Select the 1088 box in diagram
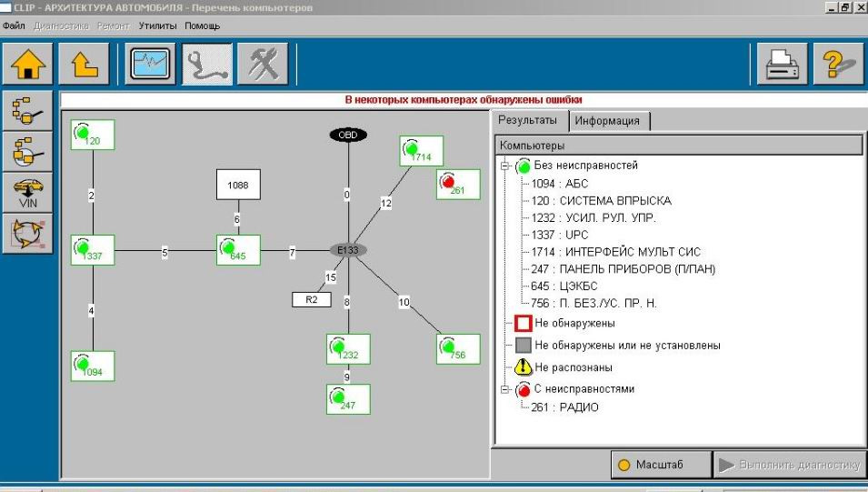 click(238, 185)
